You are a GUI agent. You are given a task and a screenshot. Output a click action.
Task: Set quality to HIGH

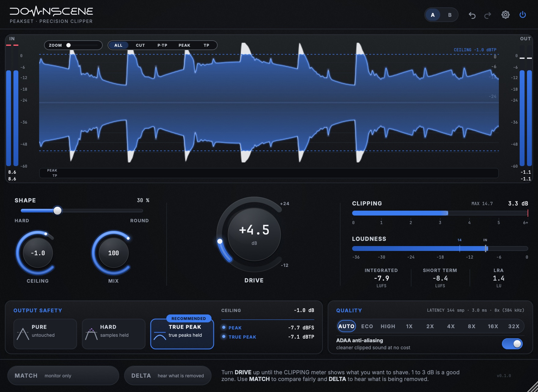pos(388,326)
